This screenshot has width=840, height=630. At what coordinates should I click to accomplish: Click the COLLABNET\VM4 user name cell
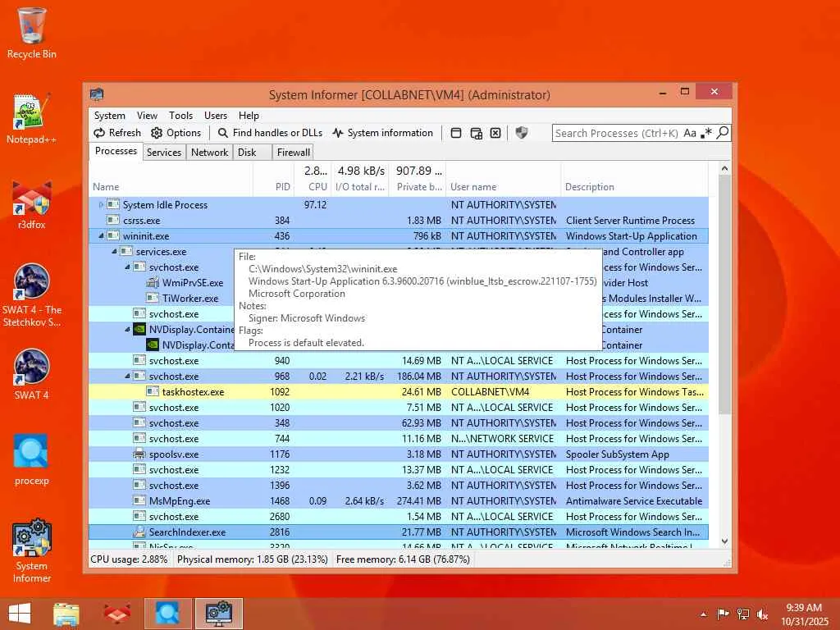point(491,391)
